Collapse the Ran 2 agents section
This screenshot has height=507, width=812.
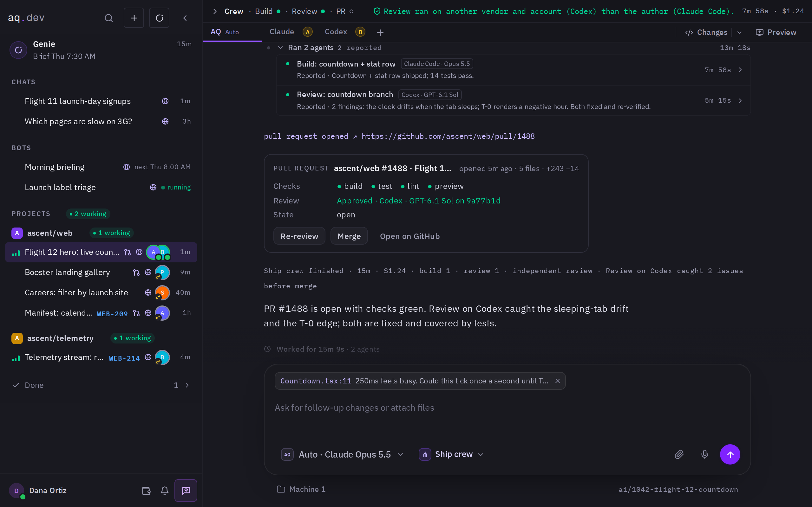280,48
